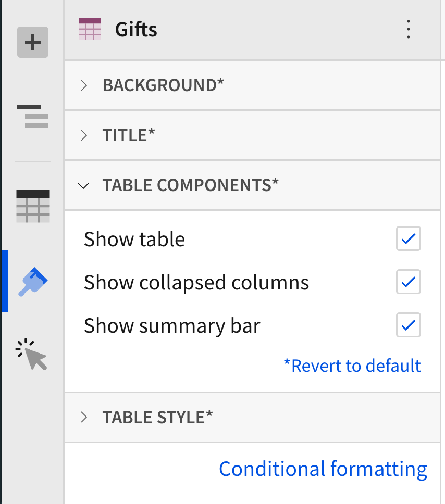The width and height of the screenshot is (445, 504).
Task: Click the Revert to default link
Action: (x=352, y=366)
